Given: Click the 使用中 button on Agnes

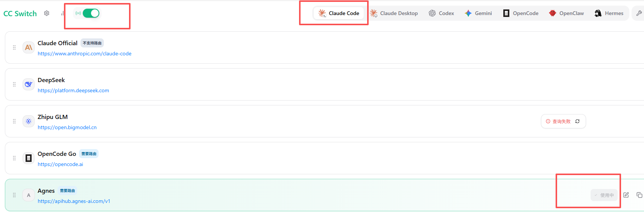Looking at the screenshot, I should 604,195.
